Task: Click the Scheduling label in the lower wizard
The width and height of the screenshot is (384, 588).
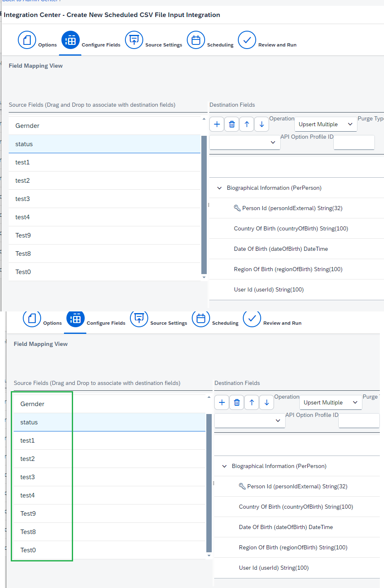Action: (x=225, y=323)
